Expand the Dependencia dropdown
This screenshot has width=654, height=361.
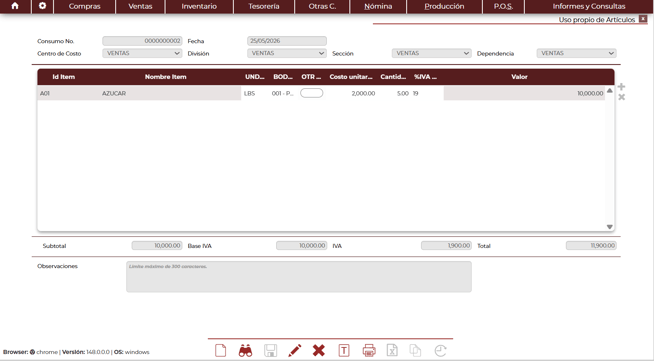pos(576,53)
